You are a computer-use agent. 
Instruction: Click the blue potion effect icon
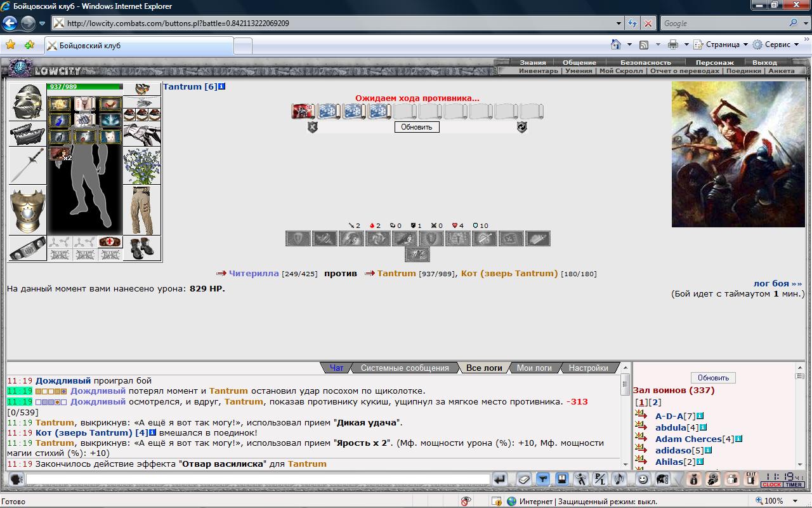tap(60, 119)
